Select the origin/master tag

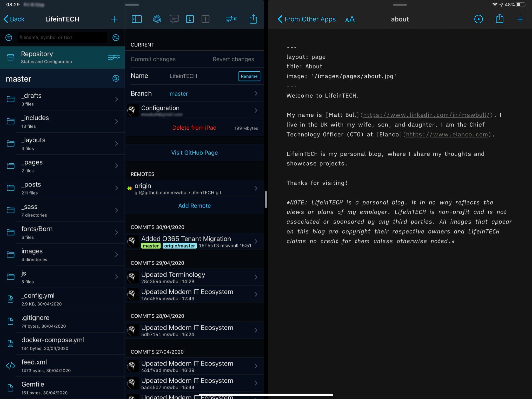click(x=179, y=246)
